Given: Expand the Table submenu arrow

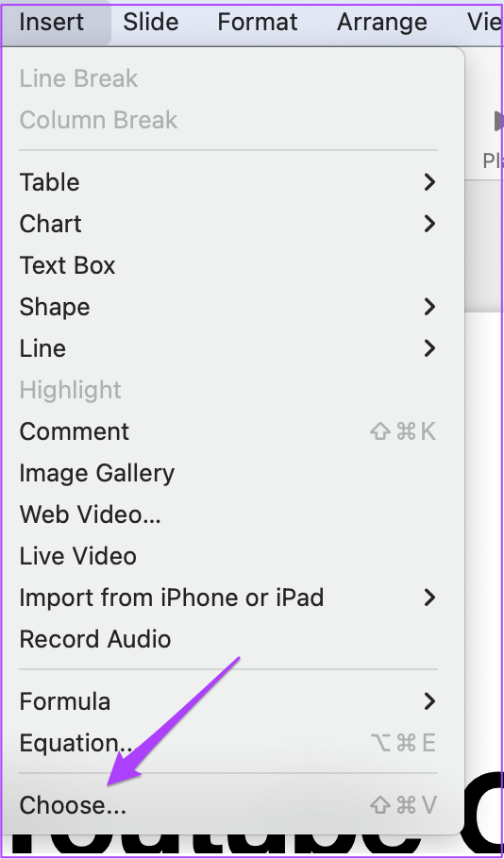Looking at the screenshot, I should point(430,182).
